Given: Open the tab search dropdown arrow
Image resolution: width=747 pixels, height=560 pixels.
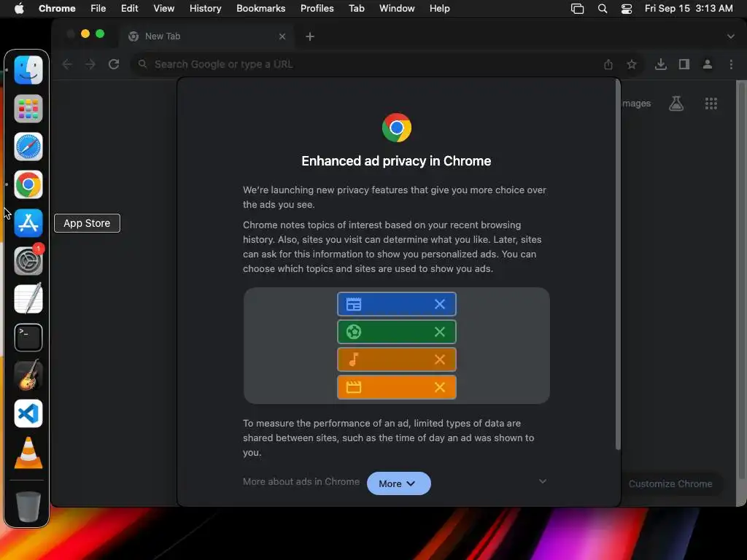Looking at the screenshot, I should coord(730,36).
